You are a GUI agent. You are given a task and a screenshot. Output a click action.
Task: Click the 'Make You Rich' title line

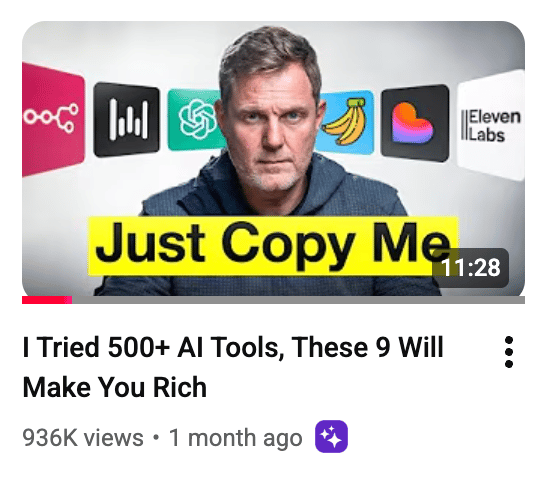coord(115,387)
